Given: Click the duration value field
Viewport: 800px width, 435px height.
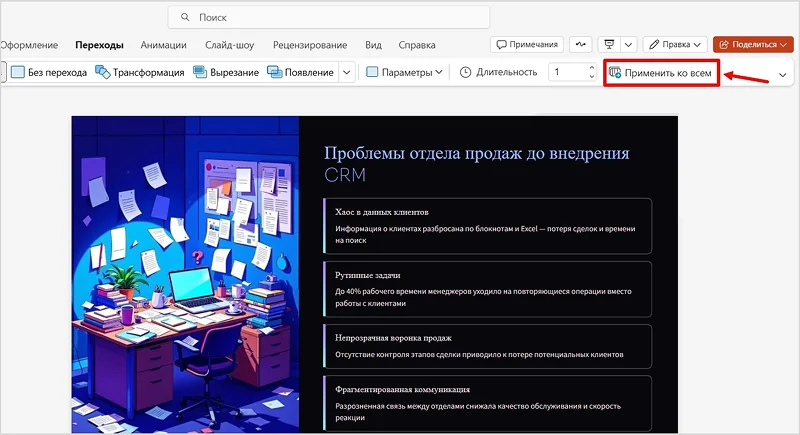Looking at the screenshot, I should pyautogui.click(x=568, y=72).
